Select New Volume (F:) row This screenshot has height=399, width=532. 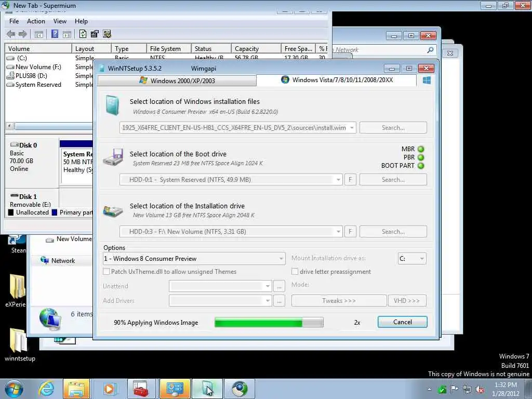click(x=38, y=67)
